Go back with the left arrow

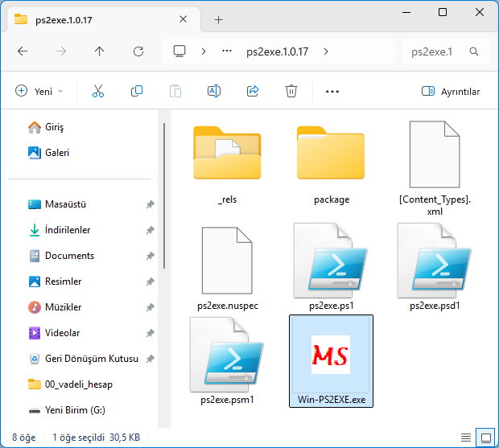coord(23,51)
